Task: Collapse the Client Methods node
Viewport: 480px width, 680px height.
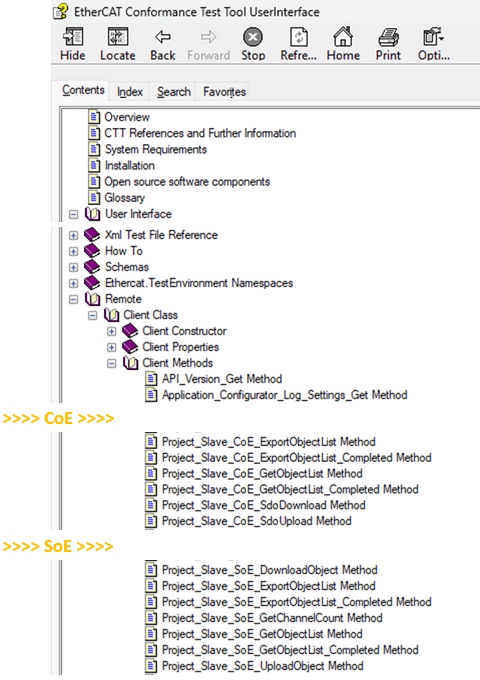Action: point(112,363)
